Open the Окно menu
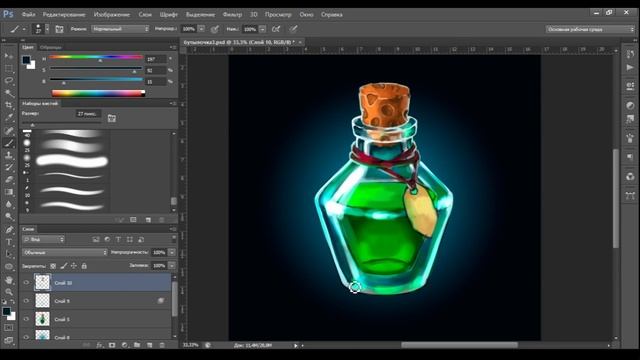This screenshot has height=360, width=640. [306, 14]
